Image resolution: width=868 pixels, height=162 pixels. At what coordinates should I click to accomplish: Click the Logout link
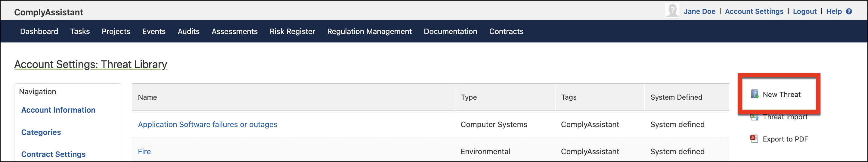click(x=804, y=11)
